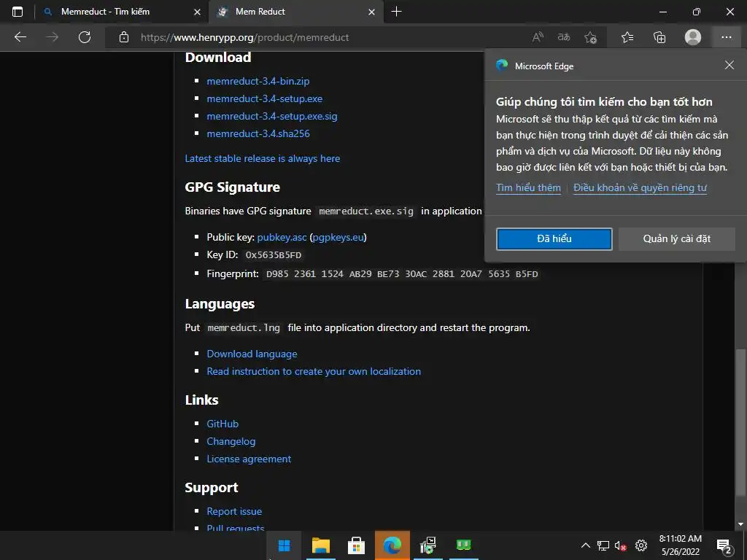Screen dimensions: 747x560
Task: View site information via the lock icon
Action: coord(124,37)
